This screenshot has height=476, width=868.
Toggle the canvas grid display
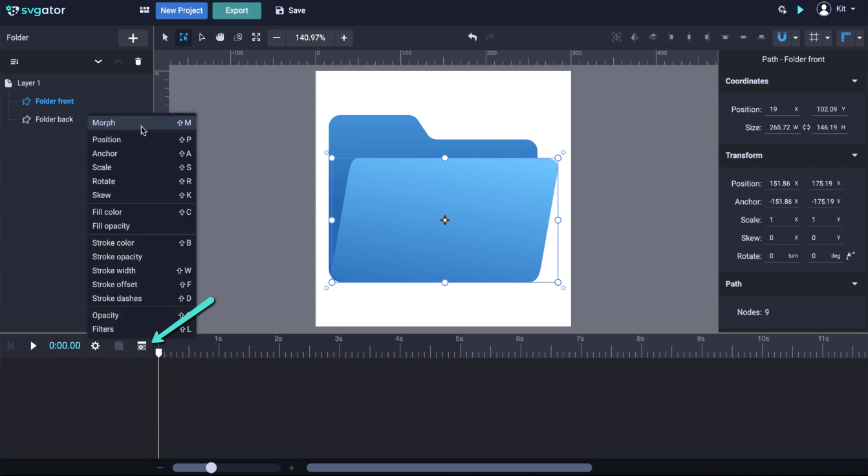click(814, 38)
